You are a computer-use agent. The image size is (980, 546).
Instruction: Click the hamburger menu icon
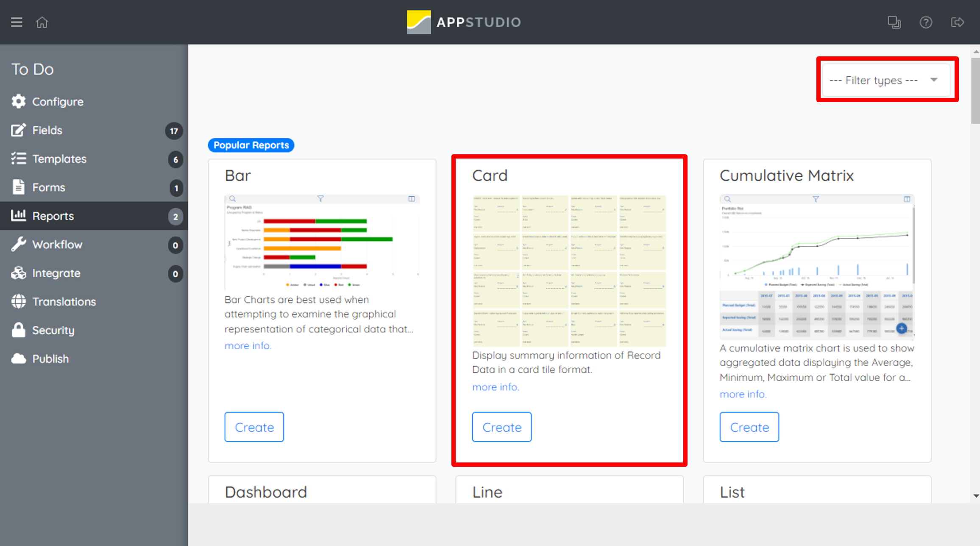pyautogui.click(x=17, y=22)
